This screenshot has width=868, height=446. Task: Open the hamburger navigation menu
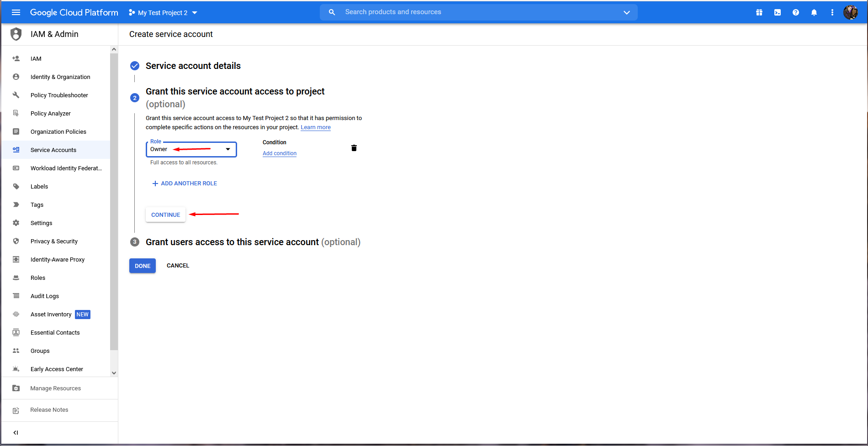pyautogui.click(x=16, y=12)
